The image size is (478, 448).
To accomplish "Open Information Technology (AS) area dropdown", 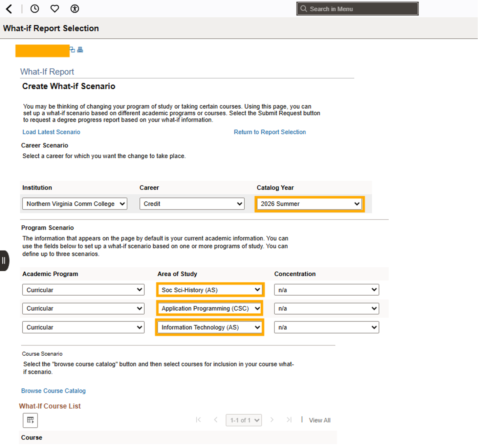I will pyautogui.click(x=210, y=327).
